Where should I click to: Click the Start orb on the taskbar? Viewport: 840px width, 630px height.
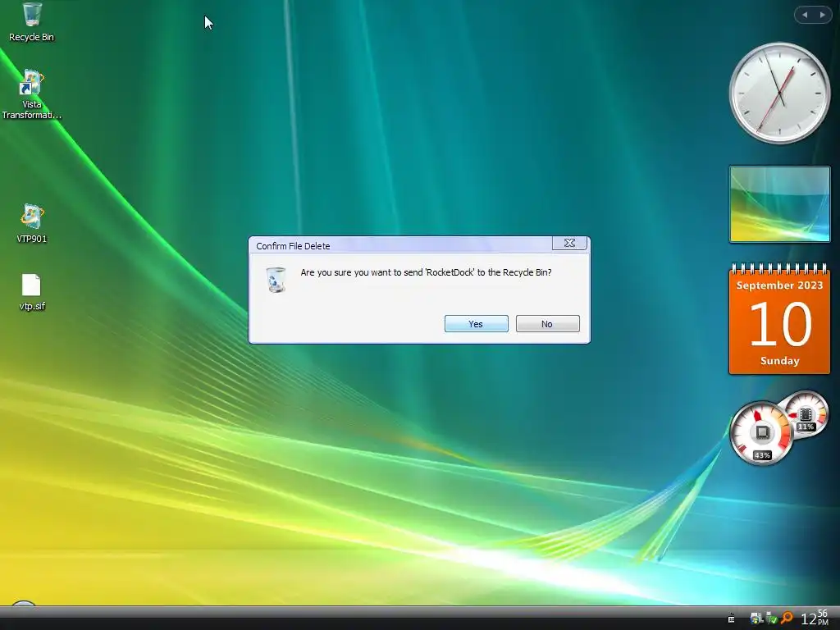(x=23, y=605)
